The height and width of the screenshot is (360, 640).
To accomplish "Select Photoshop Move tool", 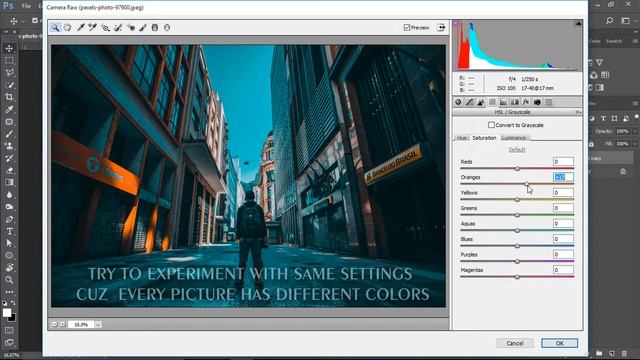I will (x=9, y=48).
